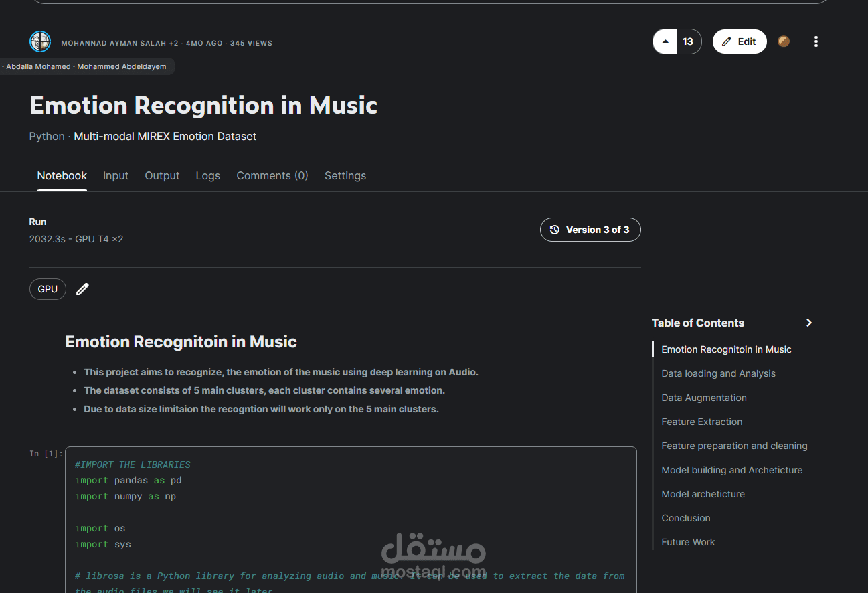
Task: Jump to Data loading and Analysis
Action: 718,373
